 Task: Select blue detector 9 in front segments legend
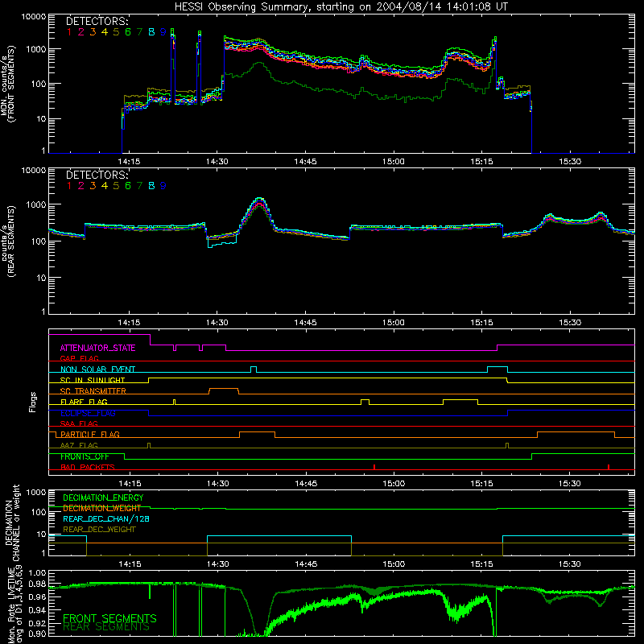(163, 32)
